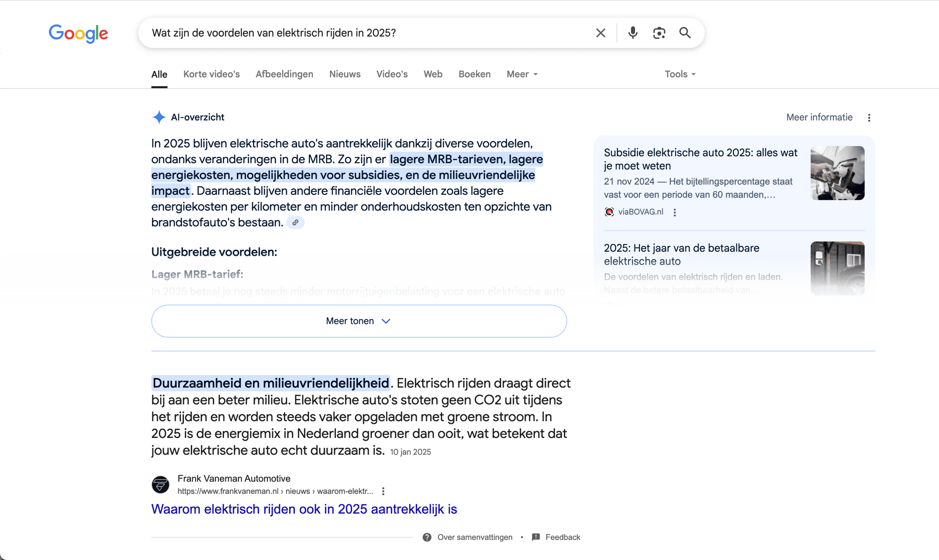
Task: Open Waarom elektrisch rijden ook in 2025 link
Action: coord(304,509)
